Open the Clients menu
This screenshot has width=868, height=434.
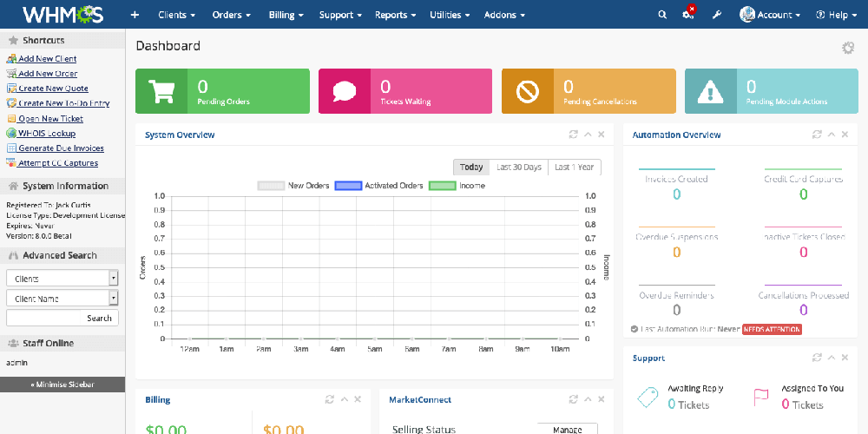click(176, 15)
